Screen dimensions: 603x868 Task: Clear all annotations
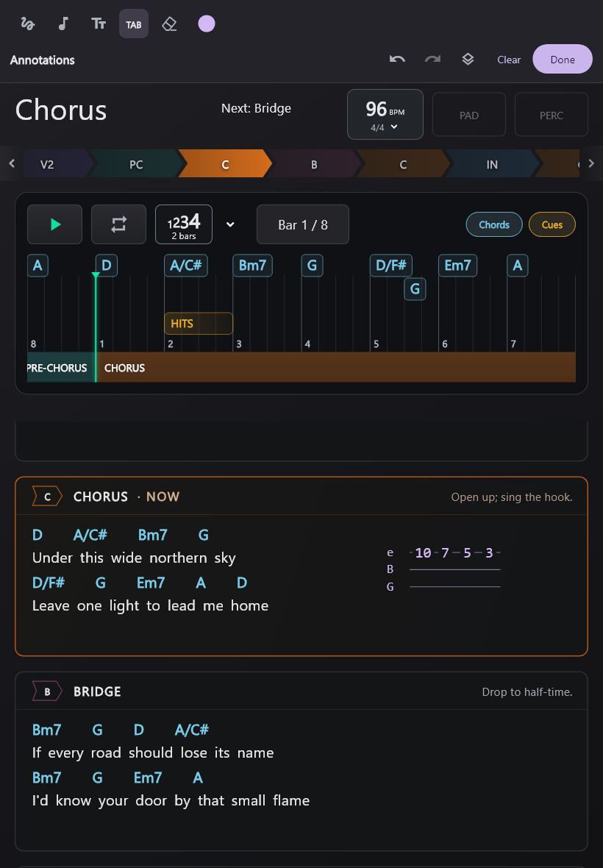tap(509, 60)
